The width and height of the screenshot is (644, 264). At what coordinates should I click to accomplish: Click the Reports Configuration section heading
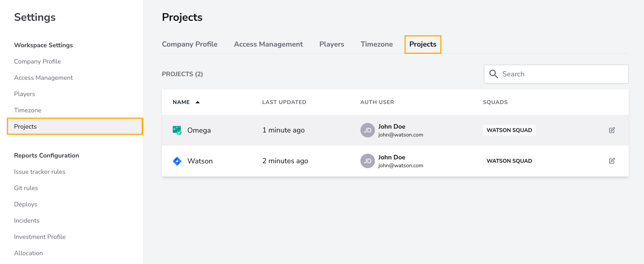coord(46,155)
